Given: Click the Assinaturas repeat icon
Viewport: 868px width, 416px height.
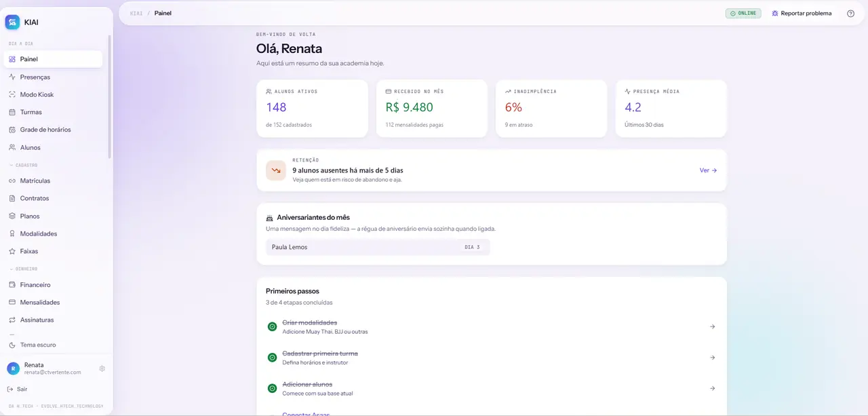Looking at the screenshot, I should [12, 320].
